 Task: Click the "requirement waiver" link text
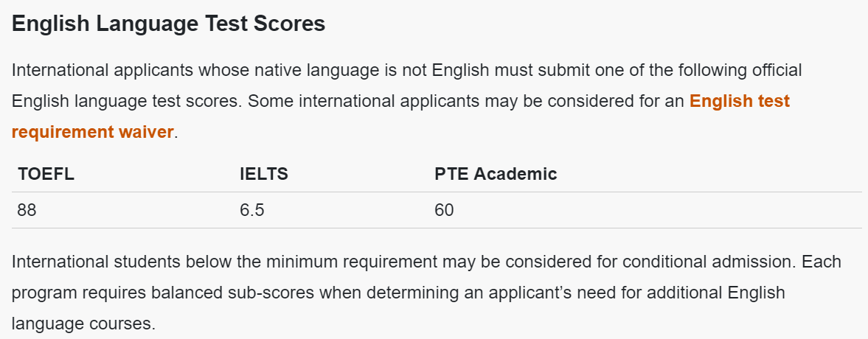click(x=92, y=132)
